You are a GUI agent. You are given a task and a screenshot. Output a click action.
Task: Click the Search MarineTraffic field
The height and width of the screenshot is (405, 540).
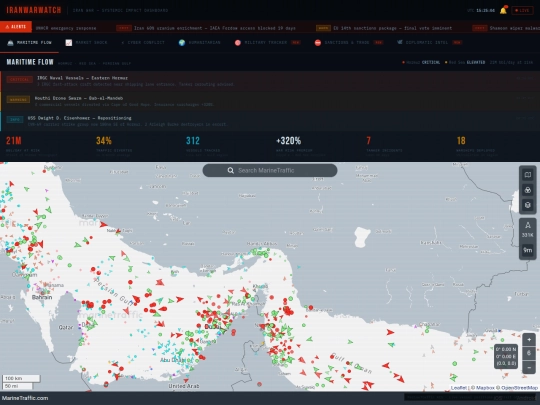270,170
